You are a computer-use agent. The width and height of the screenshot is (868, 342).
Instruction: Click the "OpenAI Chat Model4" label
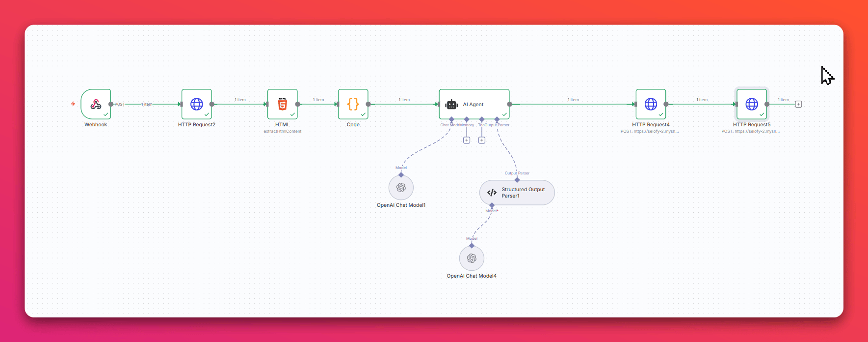coord(472,276)
